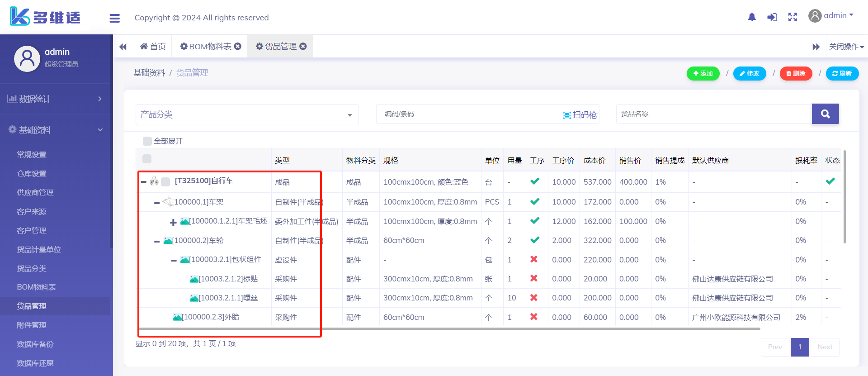The height and width of the screenshot is (376, 868).
Task: Toggle fullscreen with the expand icon
Action: pos(793,17)
